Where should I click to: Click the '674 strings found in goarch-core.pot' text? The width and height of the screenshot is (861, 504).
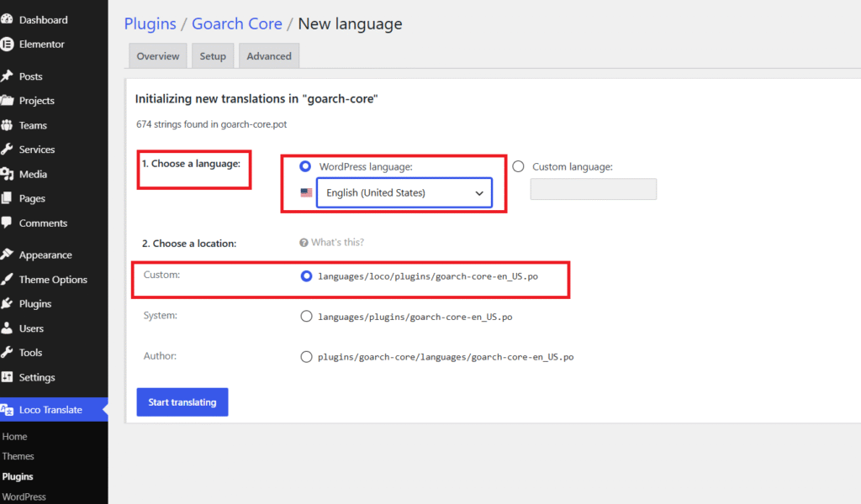pos(211,124)
